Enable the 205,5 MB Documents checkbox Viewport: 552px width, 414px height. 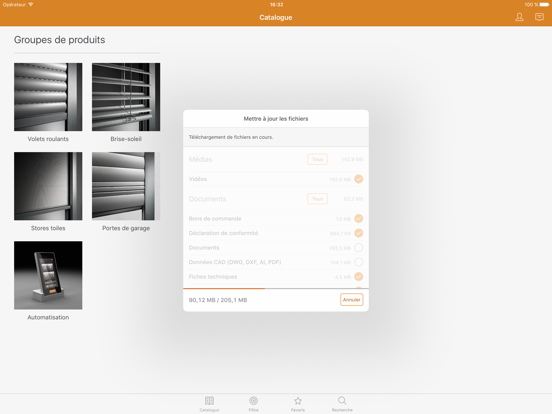(358, 247)
